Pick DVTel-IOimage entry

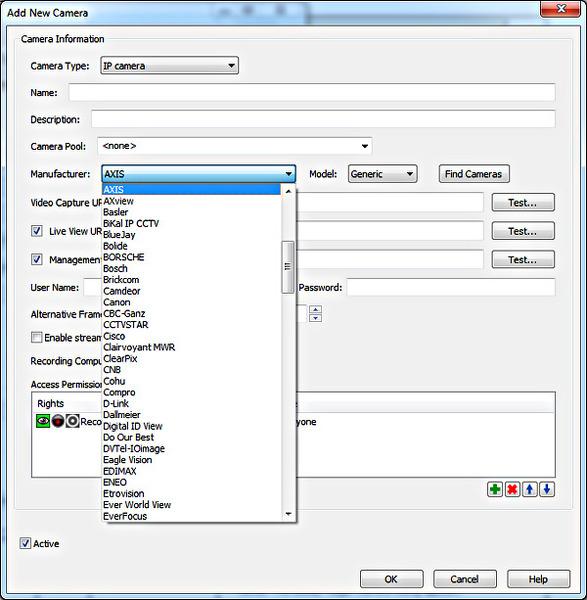(191, 448)
